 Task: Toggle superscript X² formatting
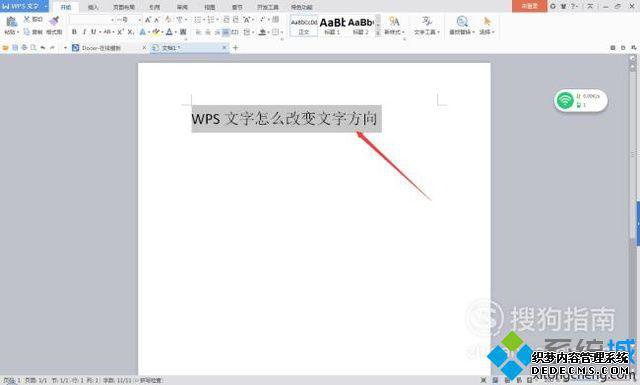(120, 32)
